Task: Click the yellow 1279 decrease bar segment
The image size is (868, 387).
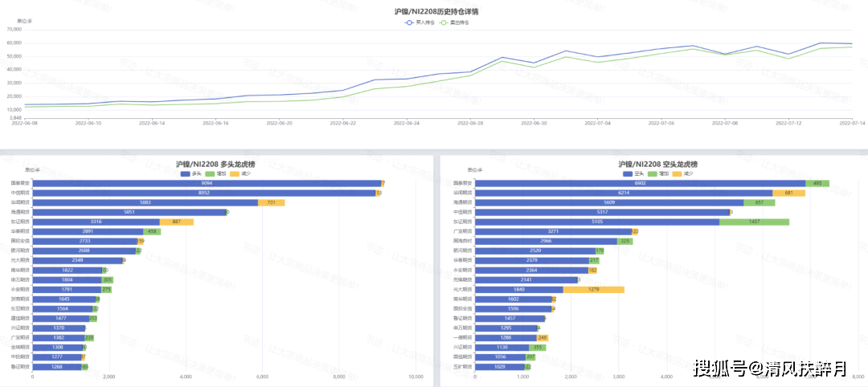Action: (593, 289)
